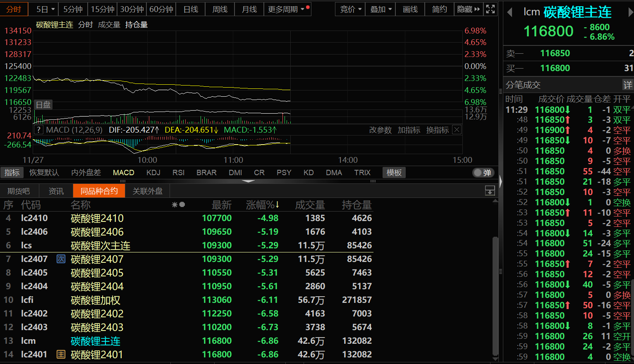Switch to 15分钟 period
Screen dimensions: 634x364
tap(103, 9)
